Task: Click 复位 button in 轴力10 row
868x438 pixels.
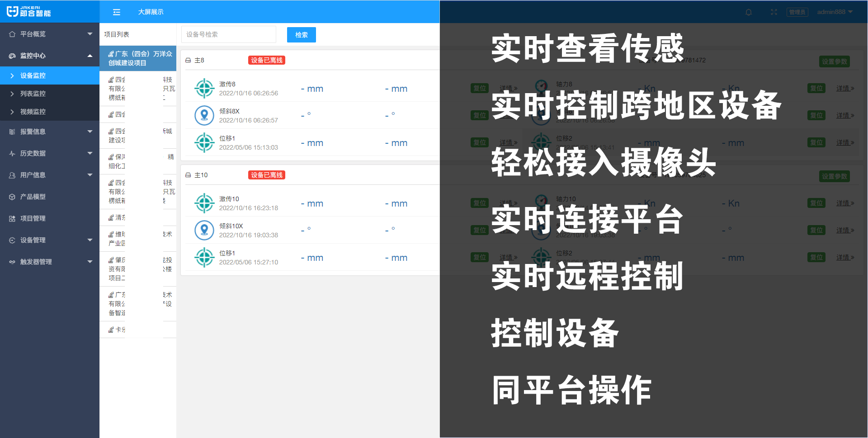Action: tap(816, 203)
